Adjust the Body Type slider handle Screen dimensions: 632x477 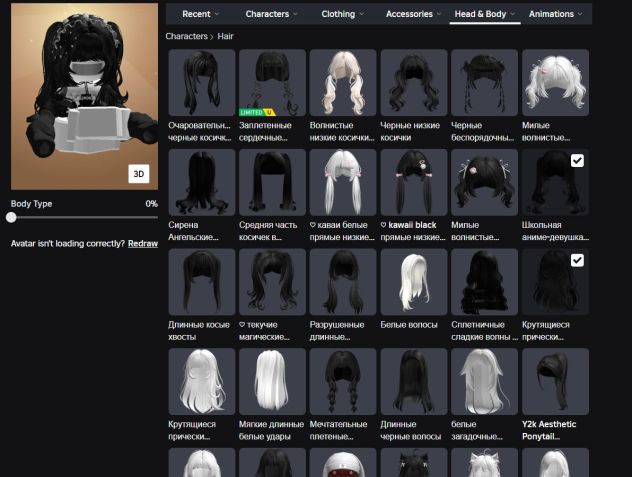tap(11, 217)
